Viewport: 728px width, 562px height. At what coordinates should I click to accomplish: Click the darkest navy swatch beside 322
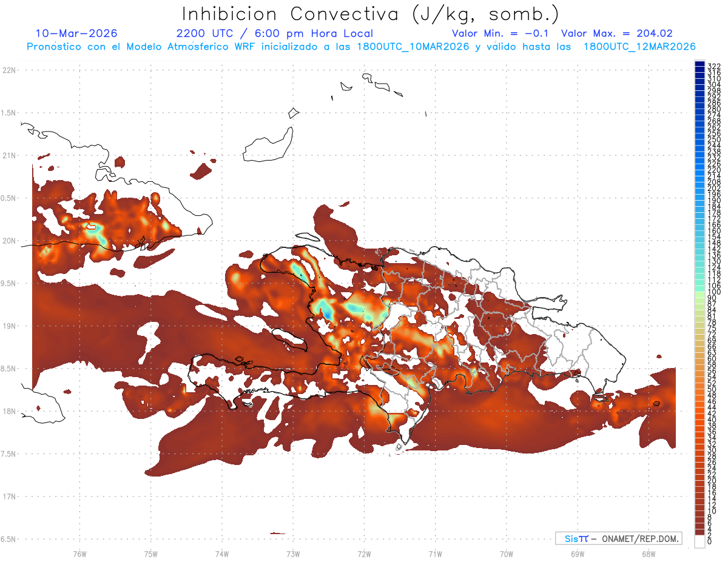tap(699, 64)
